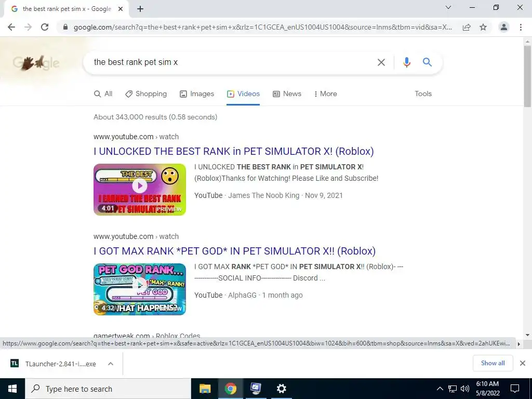Go back to the previous page
The height and width of the screenshot is (399, 532).
pos(11,27)
